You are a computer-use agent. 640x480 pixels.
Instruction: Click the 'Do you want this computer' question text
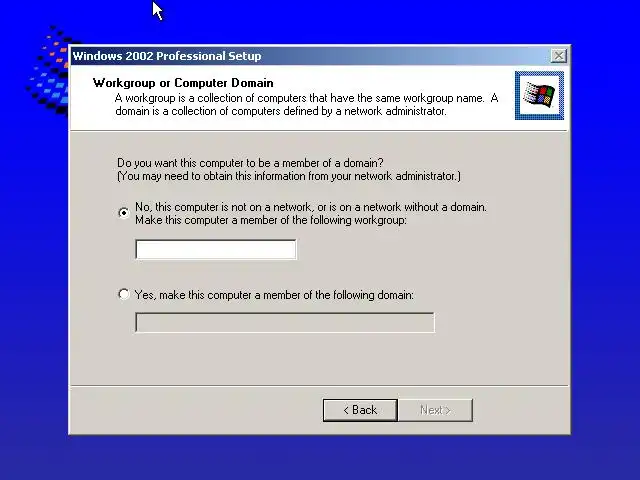pyautogui.click(x=250, y=163)
